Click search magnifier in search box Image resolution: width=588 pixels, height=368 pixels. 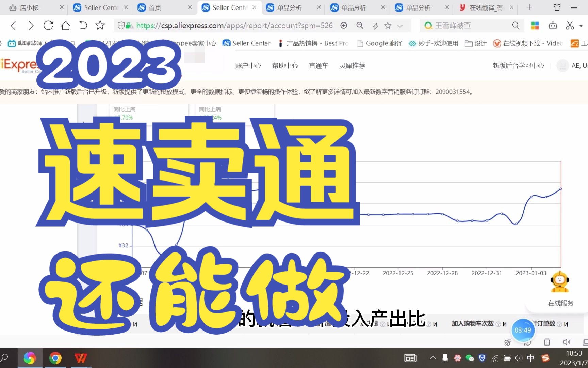(x=516, y=26)
